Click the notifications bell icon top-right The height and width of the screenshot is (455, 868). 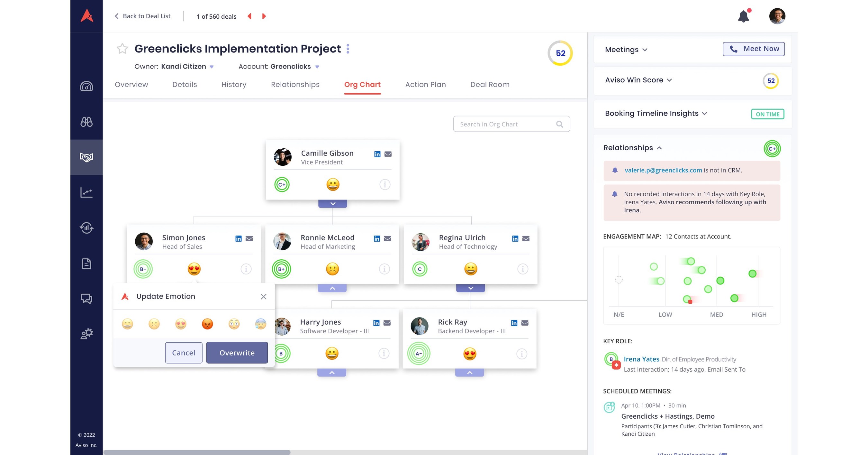click(x=743, y=16)
